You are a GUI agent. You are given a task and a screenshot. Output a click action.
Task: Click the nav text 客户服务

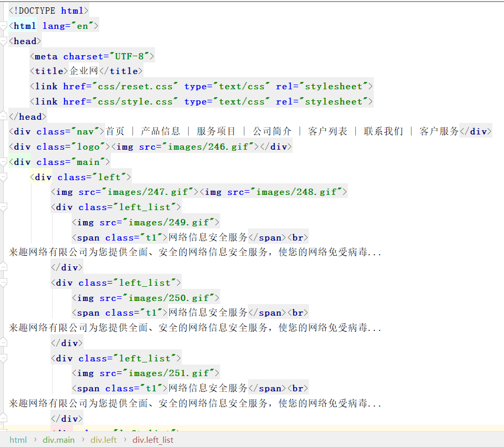pyautogui.click(x=439, y=131)
